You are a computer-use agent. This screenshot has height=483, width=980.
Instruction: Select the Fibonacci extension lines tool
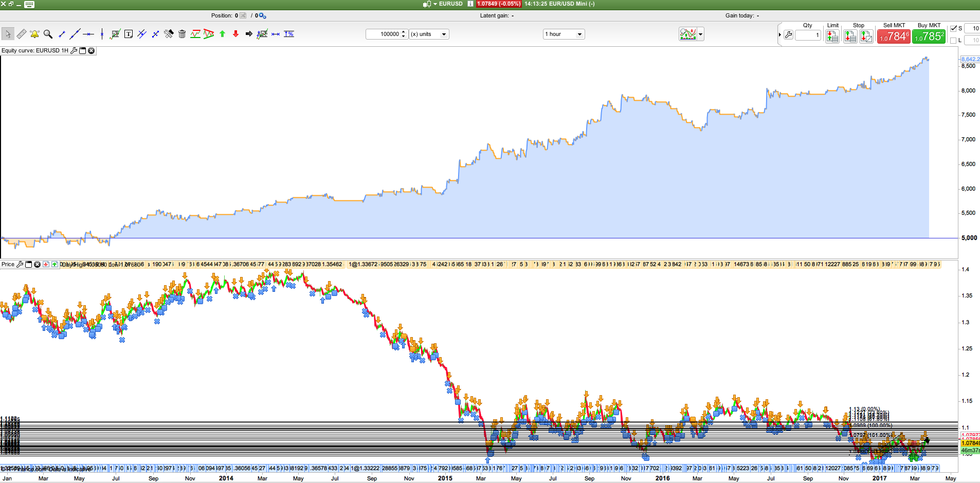coord(262,34)
